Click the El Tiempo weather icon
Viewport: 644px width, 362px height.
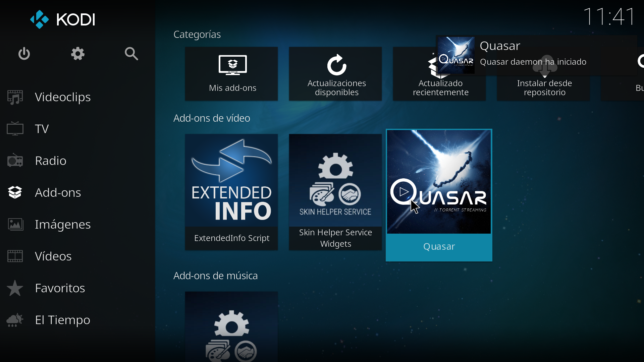tap(15, 320)
